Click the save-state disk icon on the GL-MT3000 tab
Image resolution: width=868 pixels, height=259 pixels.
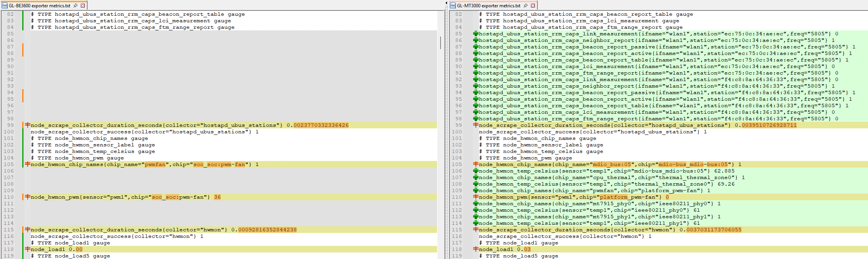pos(453,6)
